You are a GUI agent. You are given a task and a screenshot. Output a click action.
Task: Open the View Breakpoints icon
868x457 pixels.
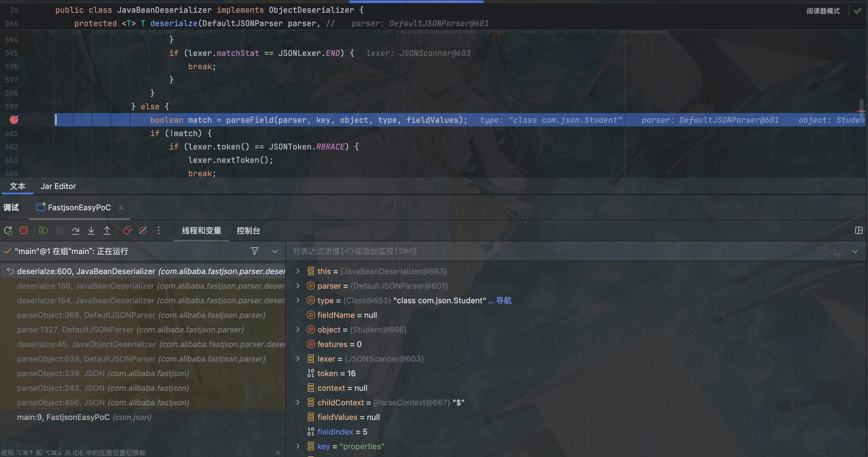click(x=127, y=230)
